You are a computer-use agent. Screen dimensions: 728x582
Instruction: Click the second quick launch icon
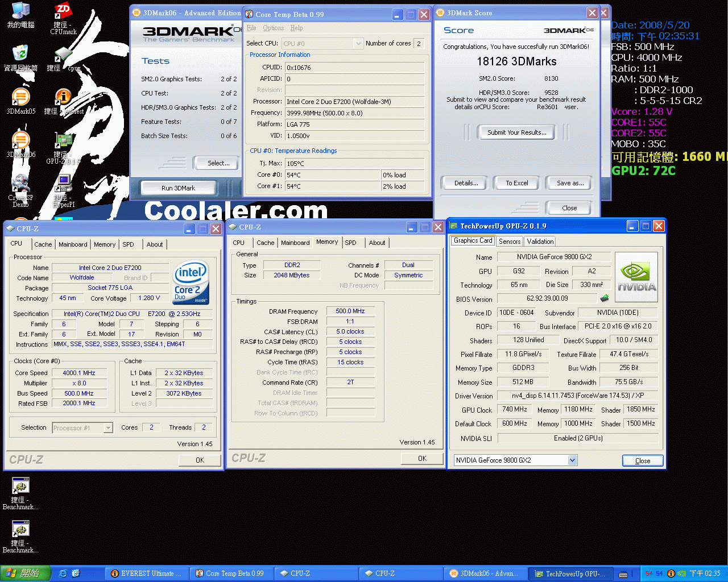[76, 573]
